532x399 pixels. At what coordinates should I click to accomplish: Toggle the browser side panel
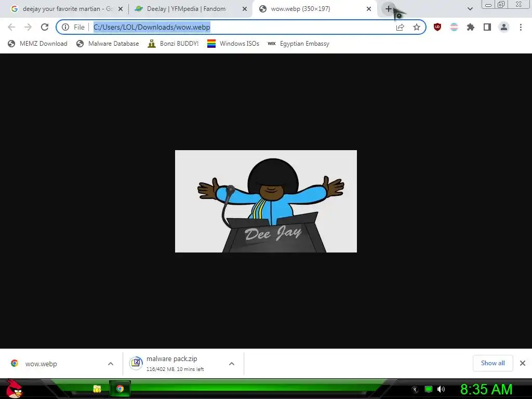487,27
